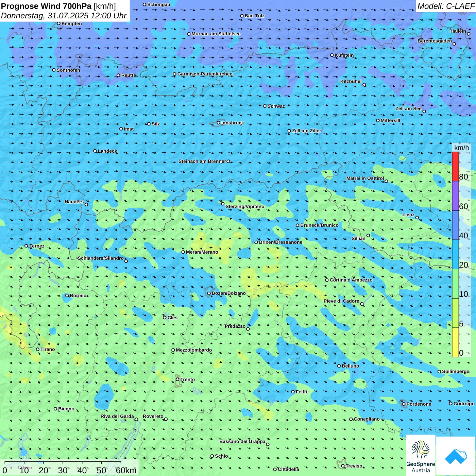
Task: Click the Tirano label
Action: (48, 349)
